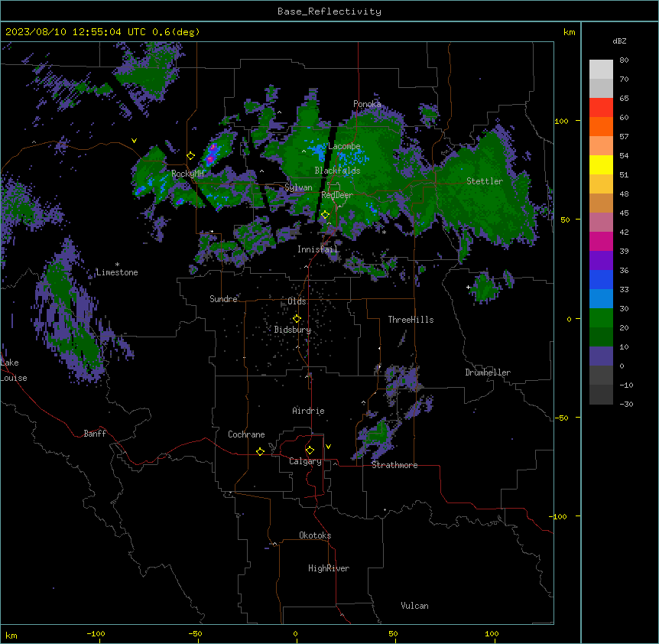The width and height of the screenshot is (659, 644).
Task: Click the Didsbury city label
Action: (293, 330)
